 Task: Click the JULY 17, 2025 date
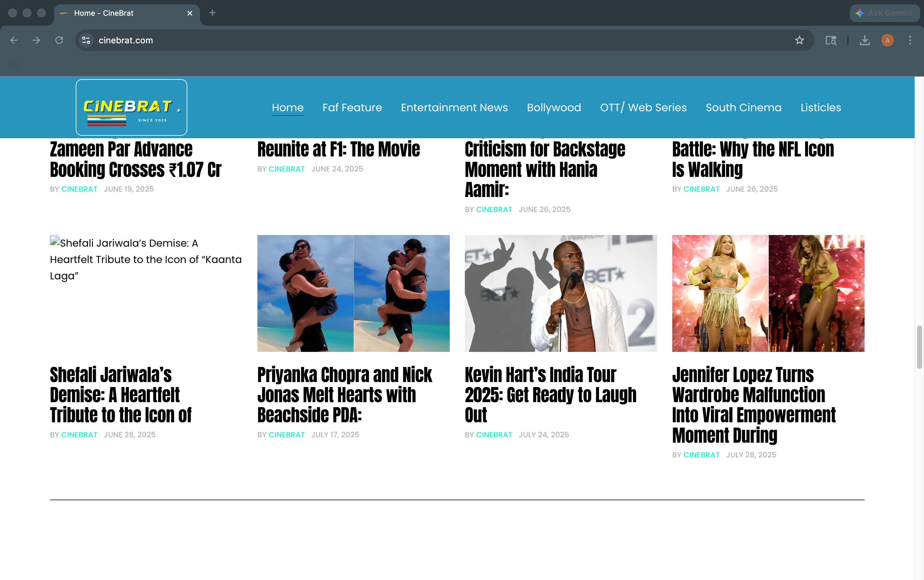click(335, 435)
